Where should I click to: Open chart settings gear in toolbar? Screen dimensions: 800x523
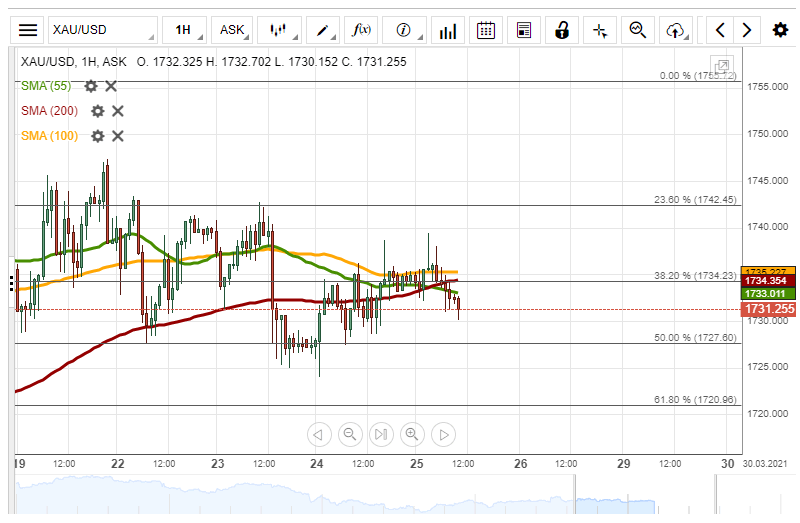pyautogui.click(x=780, y=30)
